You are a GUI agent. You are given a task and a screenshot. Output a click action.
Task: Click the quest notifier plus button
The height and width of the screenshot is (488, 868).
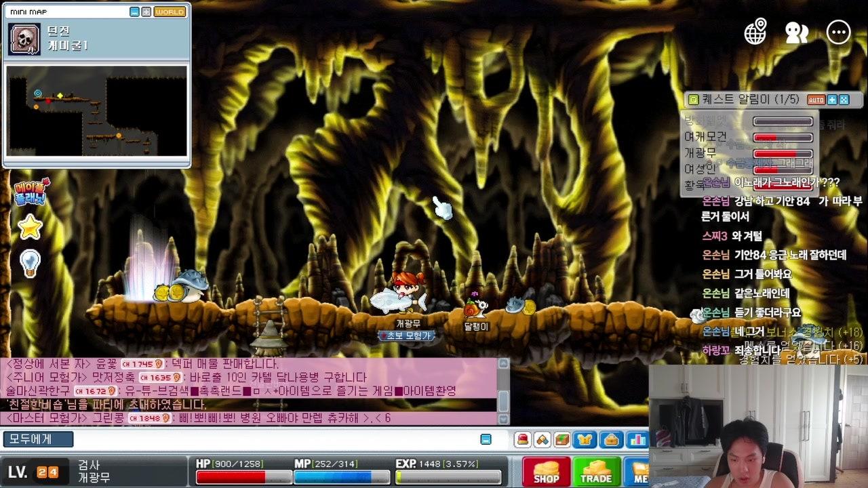tap(832, 100)
